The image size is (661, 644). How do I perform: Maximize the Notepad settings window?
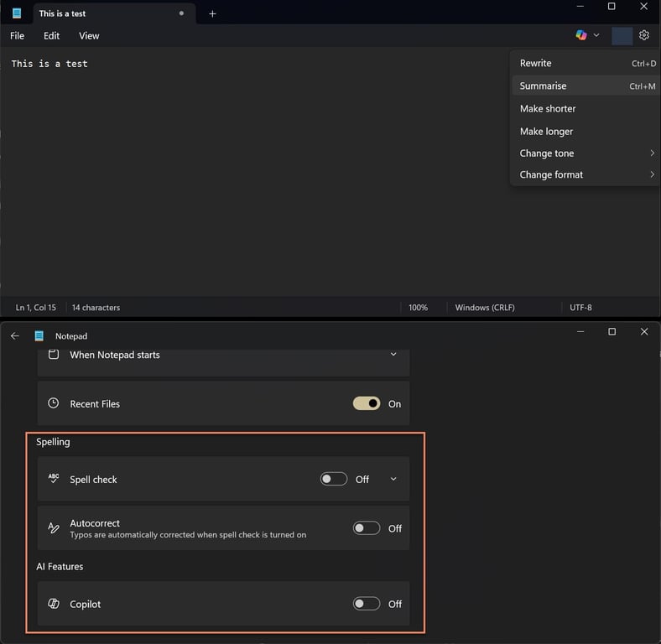coord(612,332)
